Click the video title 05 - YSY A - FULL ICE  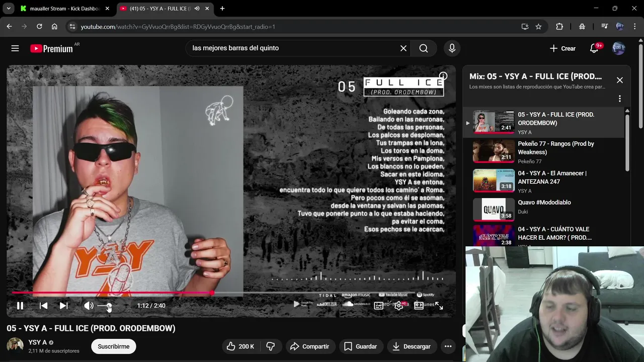tap(91, 328)
